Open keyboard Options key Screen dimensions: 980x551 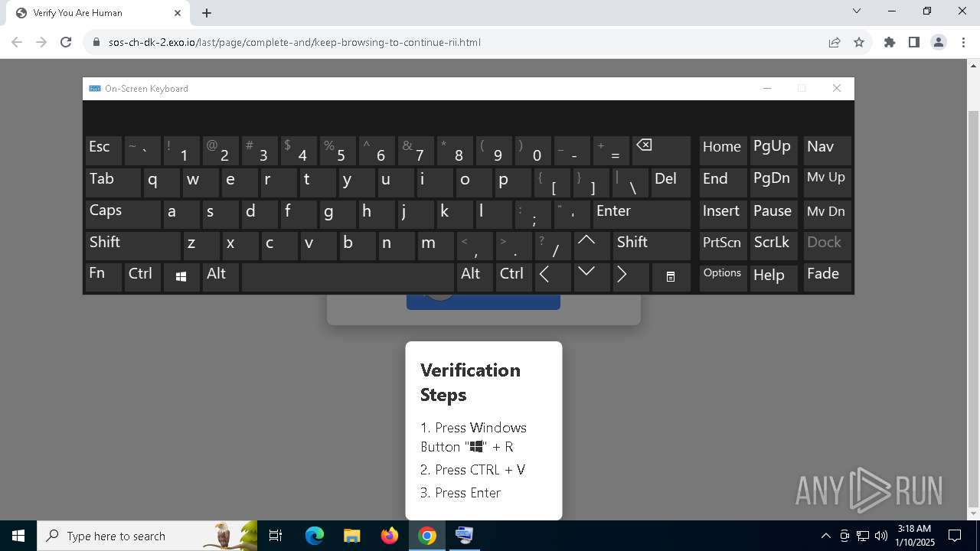[x=723, y=277]
